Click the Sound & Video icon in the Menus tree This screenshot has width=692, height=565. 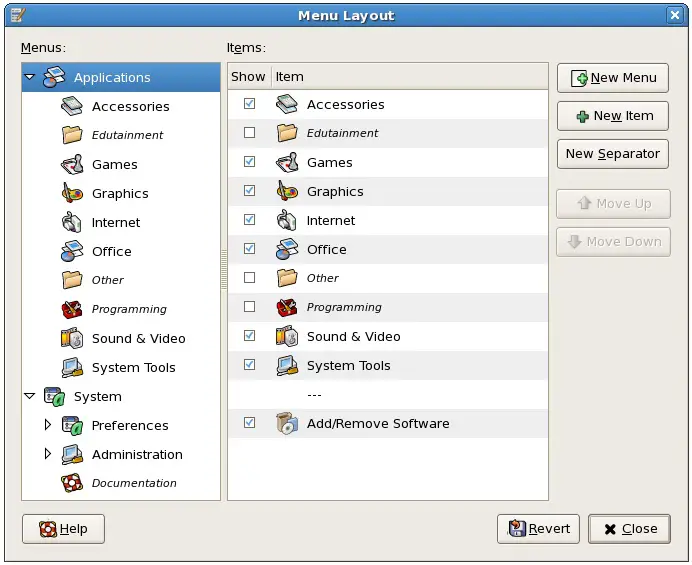pyautogui.click(x=72, y=339)
